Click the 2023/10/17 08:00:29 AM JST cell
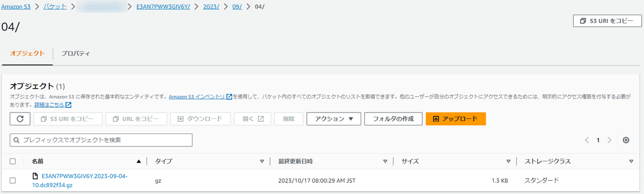Screen dimensions: 644x194 [x=317, y=181]
